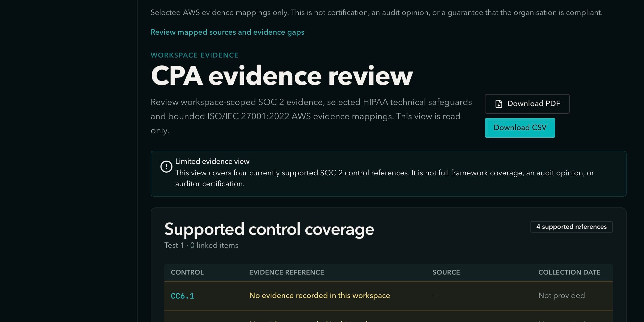Open Review mapped sources and evidence gaps
This screenshot has width=644, height=322.
(227, 32)
